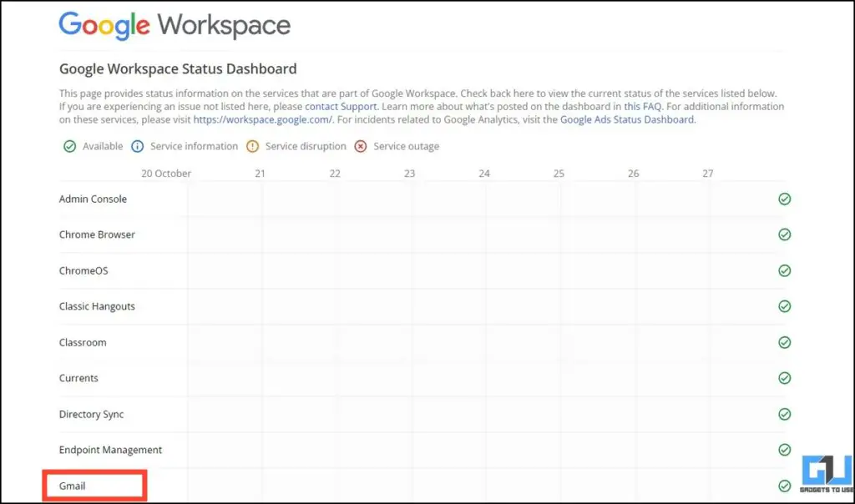Image resolution: width=855 pixels, height=504 pixels.
Task: Click the status check icon for Directory Sync
Action: point(784,414)
